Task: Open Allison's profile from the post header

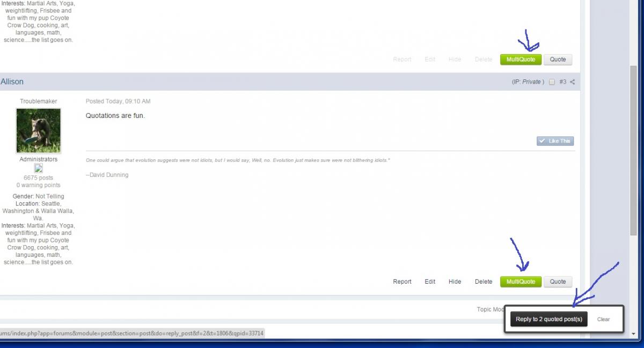Action: click(12, 82)
